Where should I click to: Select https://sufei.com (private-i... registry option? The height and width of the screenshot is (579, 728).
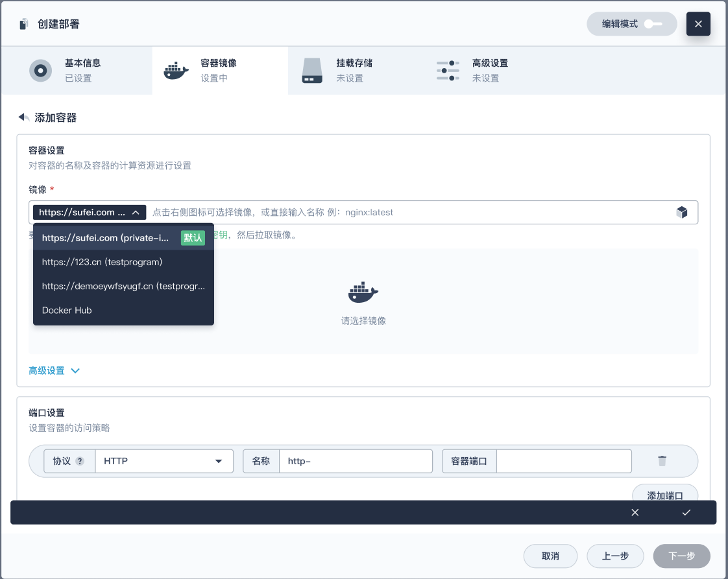tap(123, 238)
